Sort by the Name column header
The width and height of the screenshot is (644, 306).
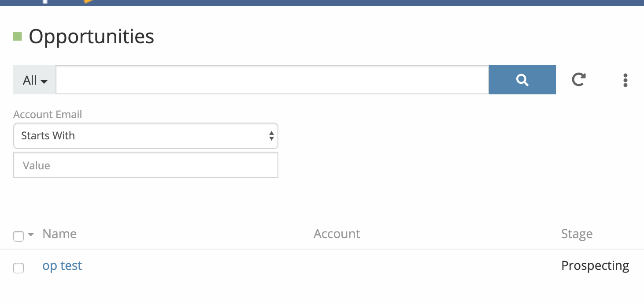point(59,234)
